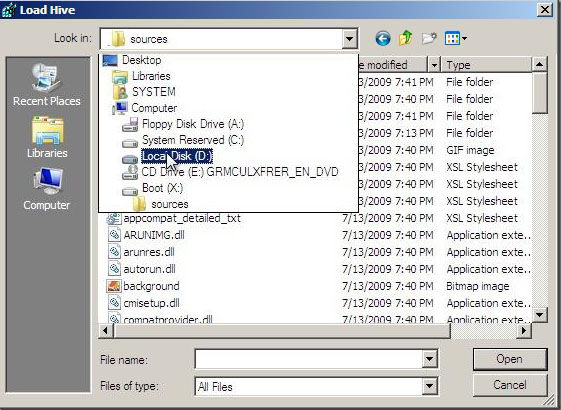
Task: Sort by the Type column header
Action: (486, 65)
